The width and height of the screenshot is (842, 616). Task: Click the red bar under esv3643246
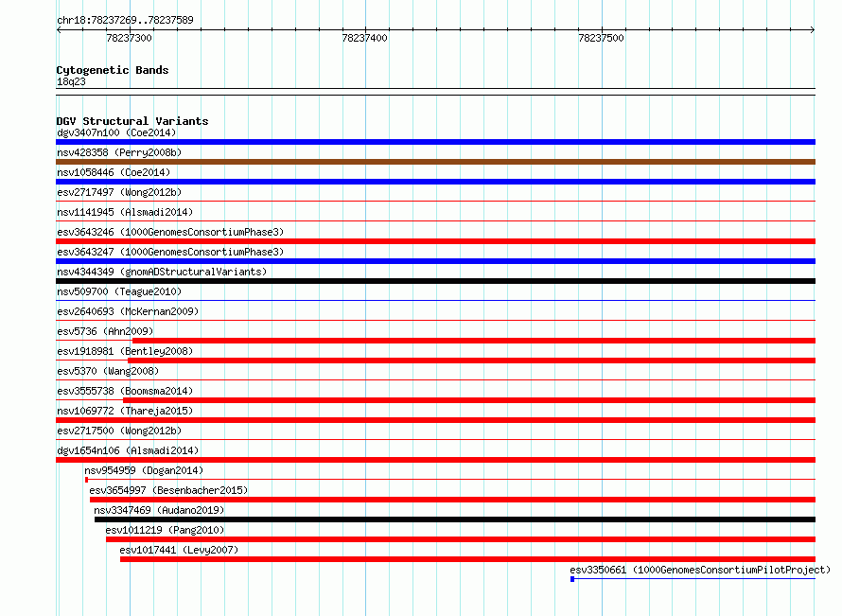[435, 241]
